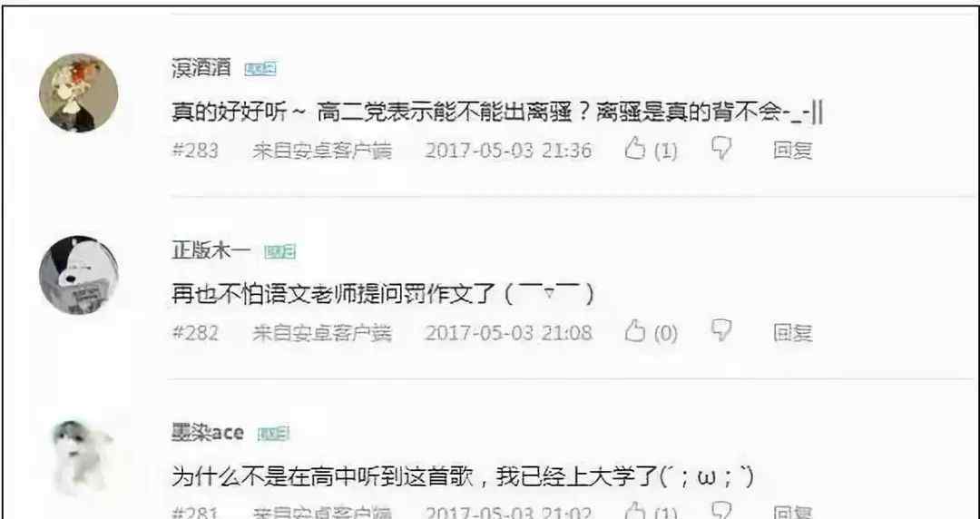Open username 溟酒酒 profile link

click(201, 67)
